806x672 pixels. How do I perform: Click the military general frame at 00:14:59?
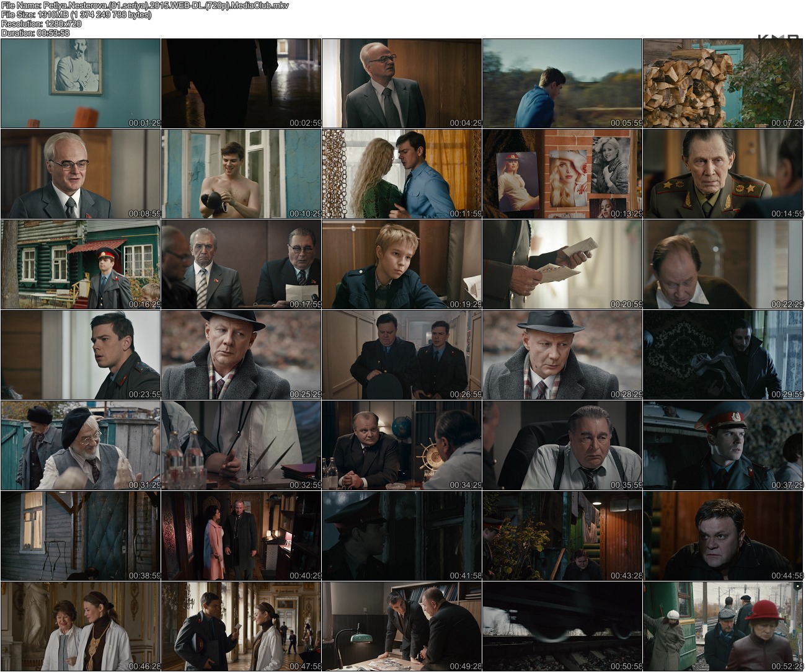723,174
